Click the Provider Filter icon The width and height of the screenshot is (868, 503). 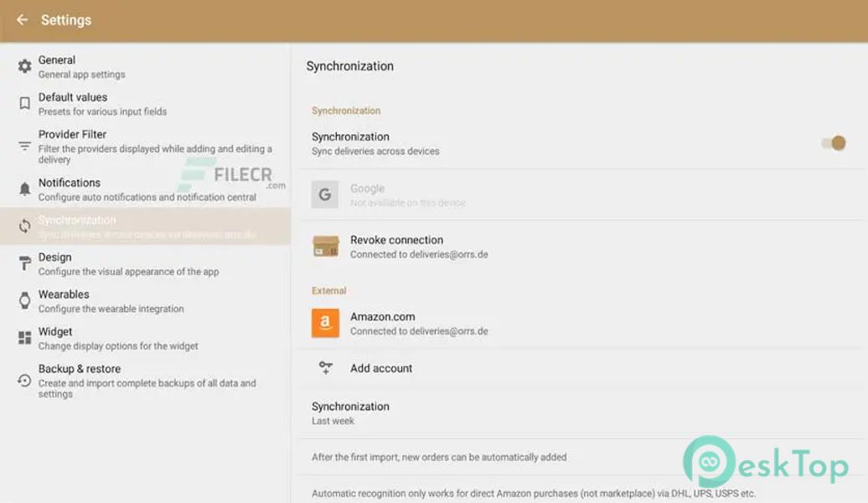(x=24, y=147)
